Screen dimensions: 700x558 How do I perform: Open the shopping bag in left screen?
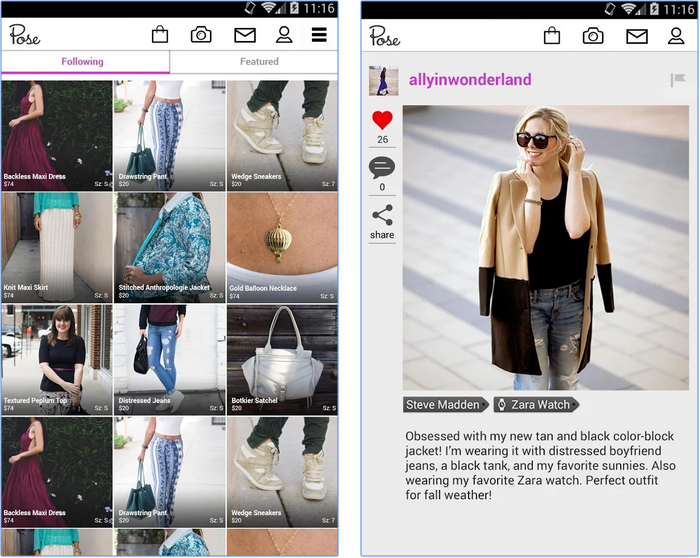tap(160, 34)
